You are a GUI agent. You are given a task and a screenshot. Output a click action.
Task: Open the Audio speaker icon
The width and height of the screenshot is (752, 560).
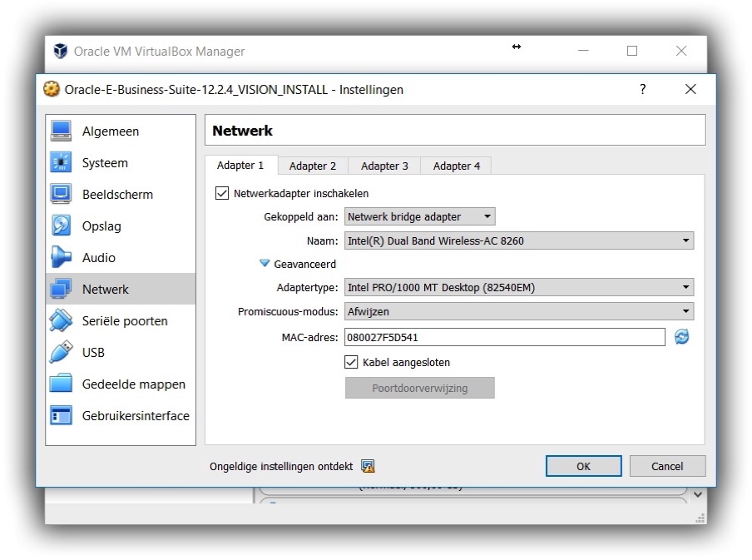(61, 258)
